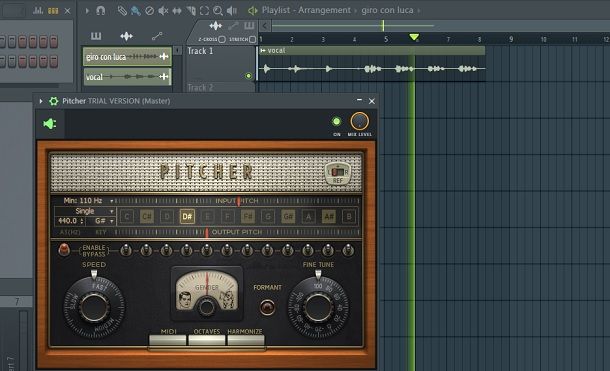The width and height of the screenshot is (610, 371).
Task: Open Pitcher plugin options arrow menu
Action: pos(41,101)
